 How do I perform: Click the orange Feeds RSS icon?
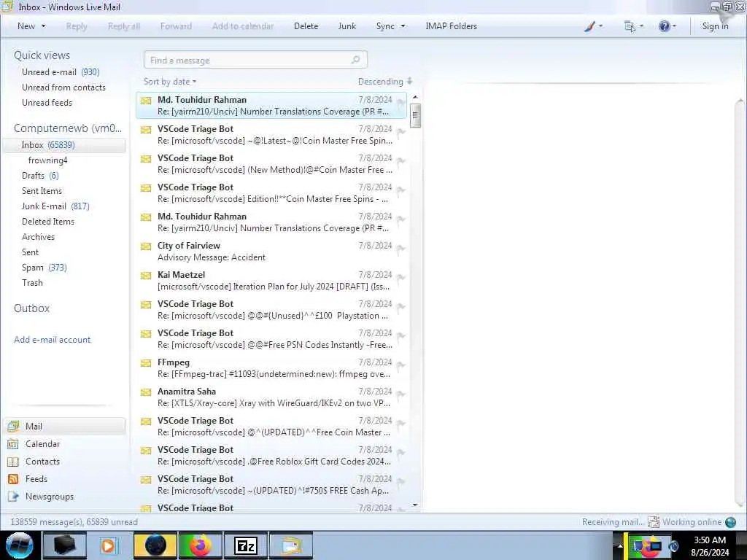[13, 479]
